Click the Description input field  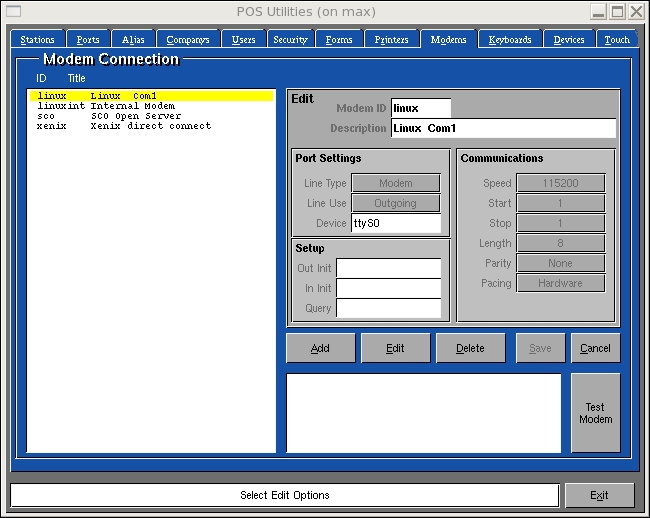point(503,128)
